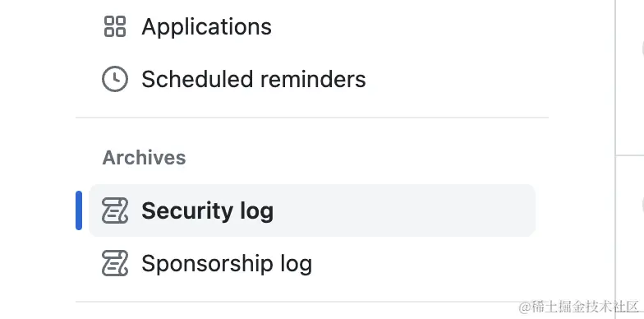644x319 pixels.
Task: Click the Security log scroll icon
Action: coord(115,210)
